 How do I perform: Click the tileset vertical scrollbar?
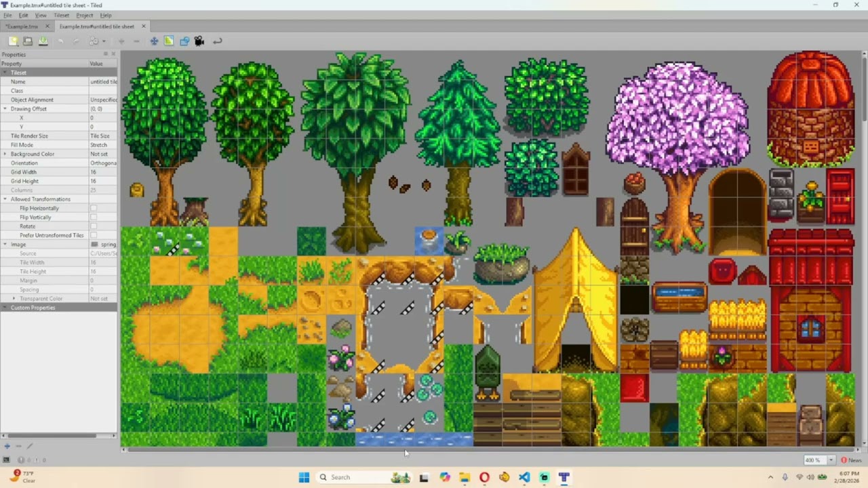tap(865, 248)
